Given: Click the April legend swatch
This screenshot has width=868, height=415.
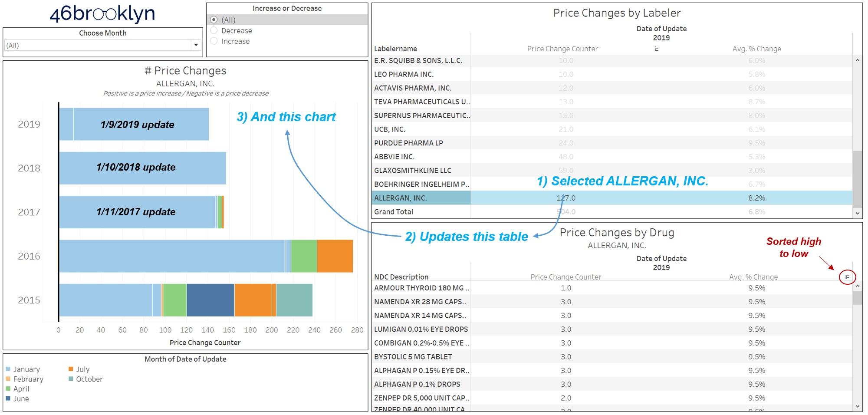Looking at the screenshot, I should click(8, 389).
